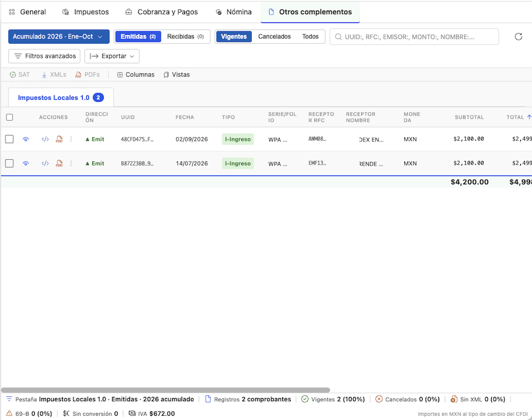Open the Vistas saved views
This screenshot has height=420, width=532.
click(176, 75)
